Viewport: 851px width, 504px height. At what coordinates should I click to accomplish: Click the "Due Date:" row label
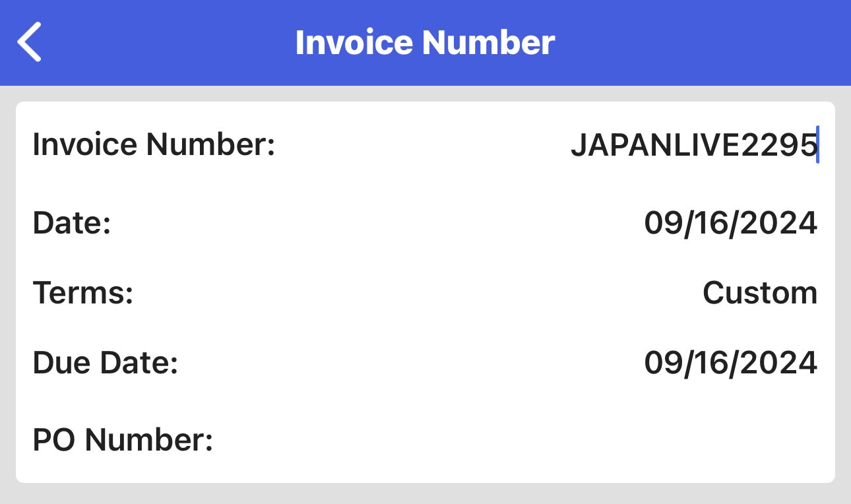(106, 363)
